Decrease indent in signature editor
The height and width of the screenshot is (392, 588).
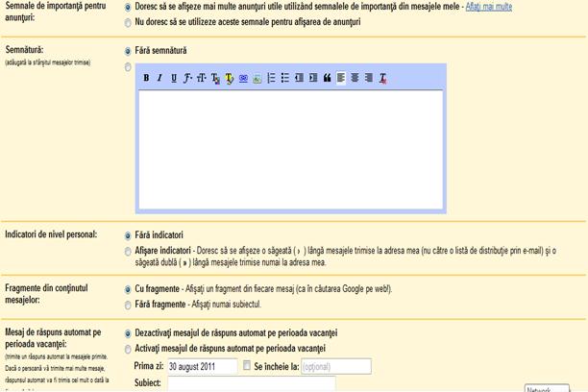point(299,78)
